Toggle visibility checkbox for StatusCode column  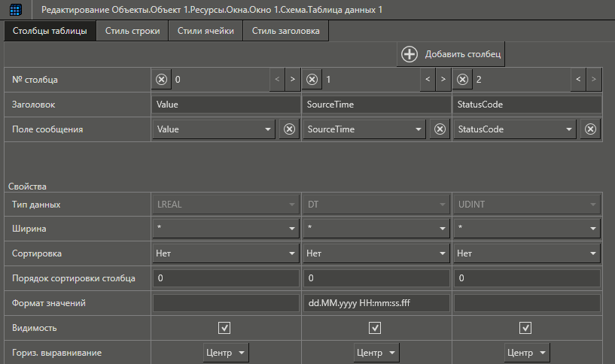pyautogui.click(x=525, y=328)
